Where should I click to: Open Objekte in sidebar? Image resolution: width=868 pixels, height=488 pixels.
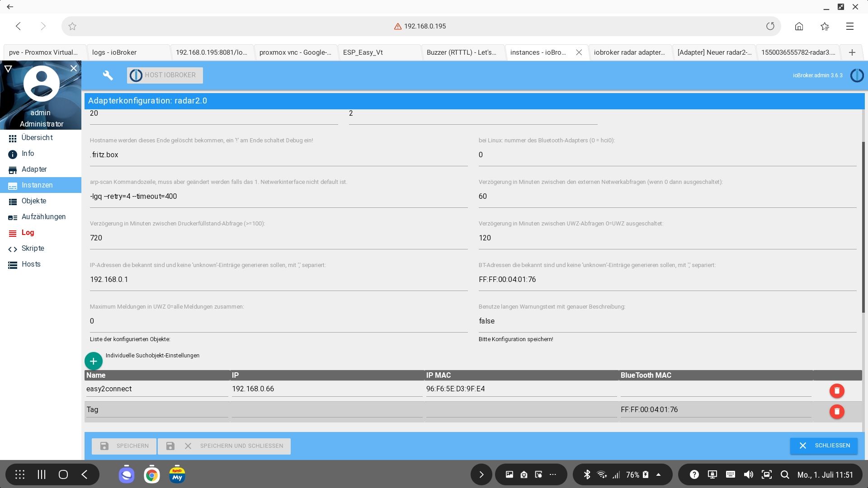click(x=41, y=201)
